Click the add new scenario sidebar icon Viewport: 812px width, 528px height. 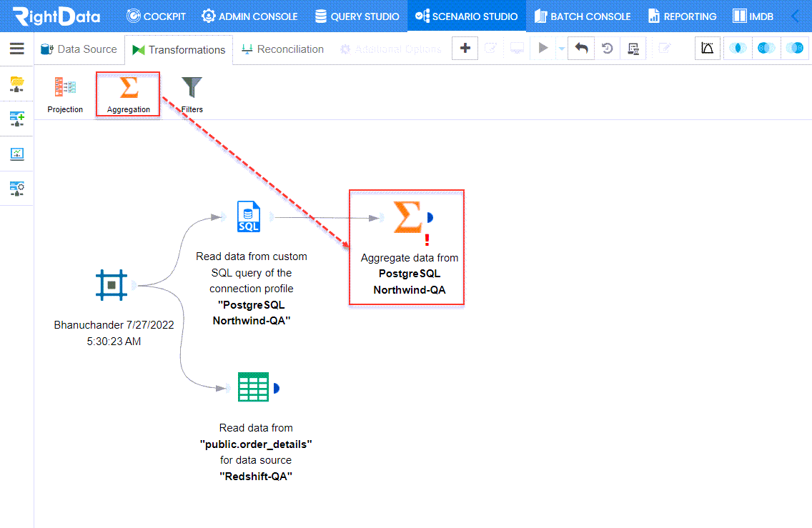(16, 119)
